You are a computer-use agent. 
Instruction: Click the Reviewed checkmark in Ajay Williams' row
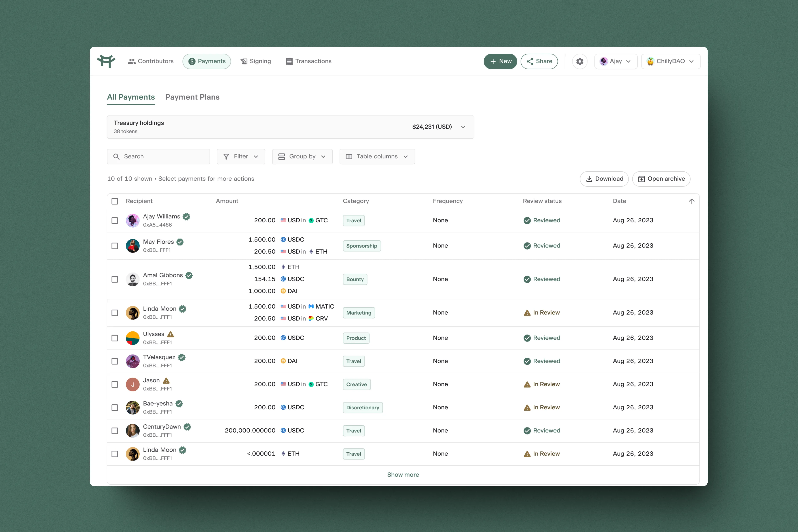[527, 220]
